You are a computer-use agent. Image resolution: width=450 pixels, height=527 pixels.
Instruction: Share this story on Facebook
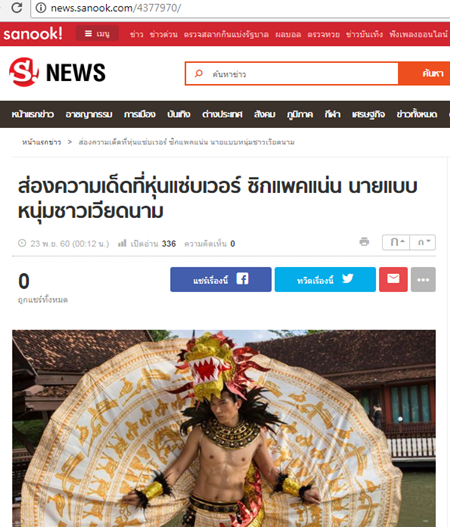[220, 279]
